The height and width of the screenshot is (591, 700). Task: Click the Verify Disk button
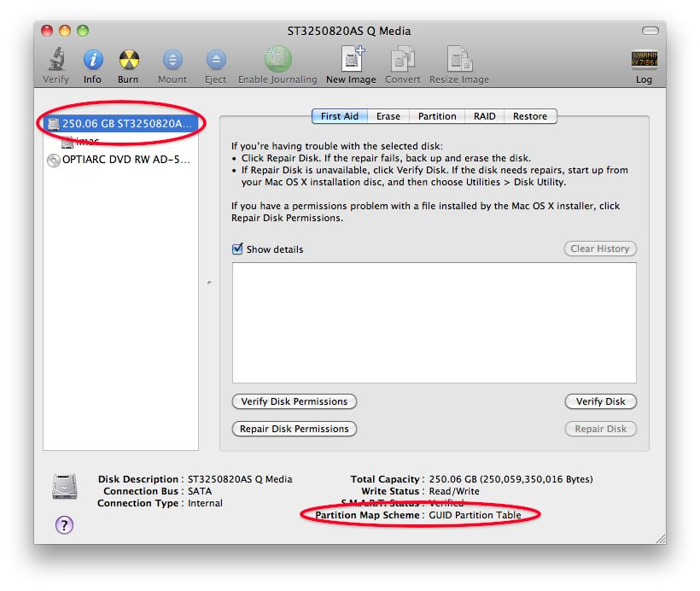click(600, 401)
